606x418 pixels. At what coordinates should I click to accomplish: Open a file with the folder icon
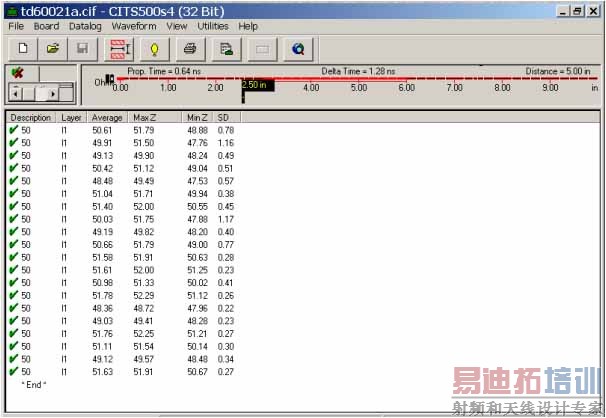[53, 49]
